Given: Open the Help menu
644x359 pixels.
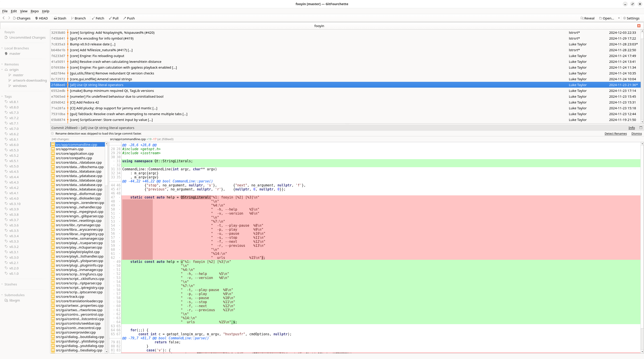Looking at the screenshot, I should click(45, 11).
